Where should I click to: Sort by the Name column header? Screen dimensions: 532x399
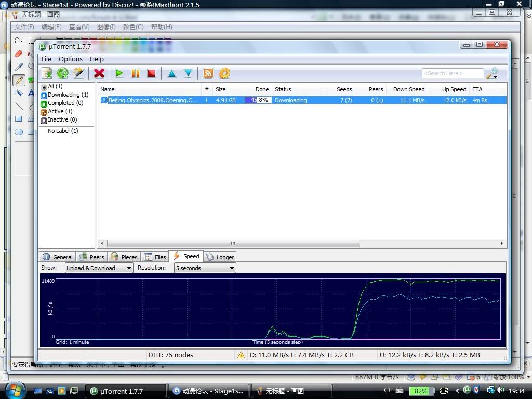coord(149,89)
